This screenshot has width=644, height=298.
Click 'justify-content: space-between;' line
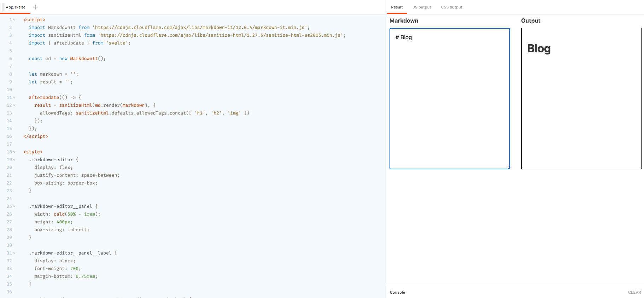pyautogui.click(x=77, y=175)
